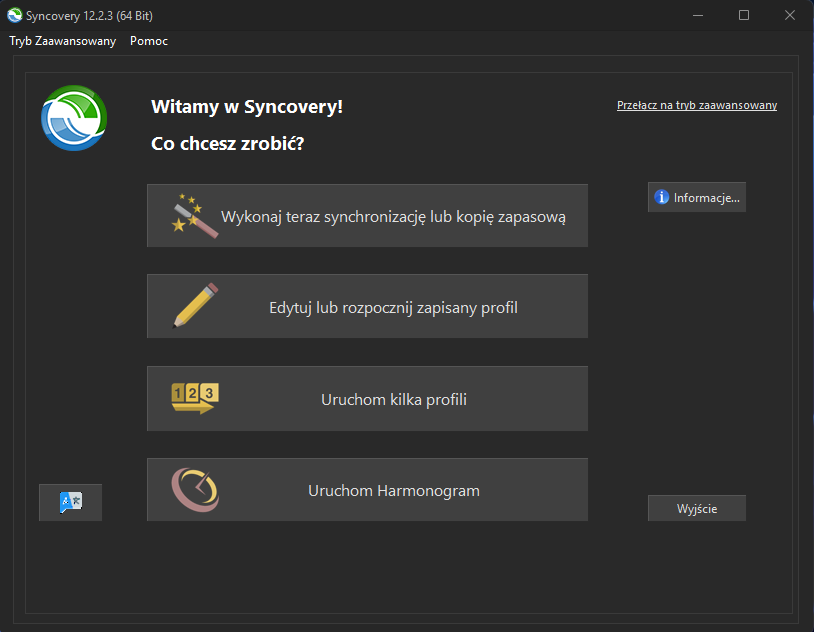Click the Syncovery title bar app icon
Screen dimensions: 814x632
(15, 16)
